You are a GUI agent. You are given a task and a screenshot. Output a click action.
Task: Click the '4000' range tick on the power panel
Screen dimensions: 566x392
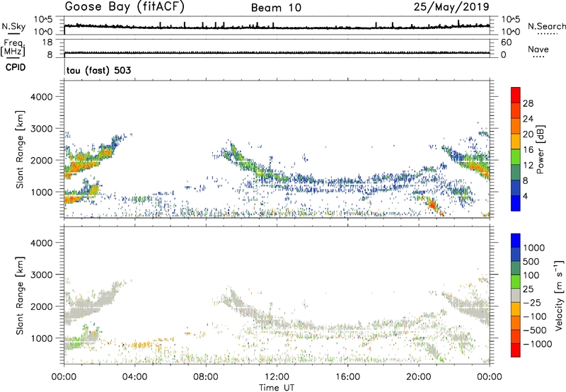click(x=41, y=97)
